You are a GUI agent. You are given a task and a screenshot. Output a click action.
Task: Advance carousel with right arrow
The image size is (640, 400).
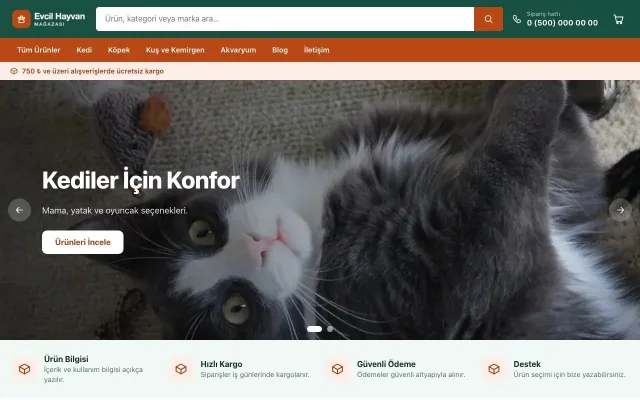[x=620, y=210]
